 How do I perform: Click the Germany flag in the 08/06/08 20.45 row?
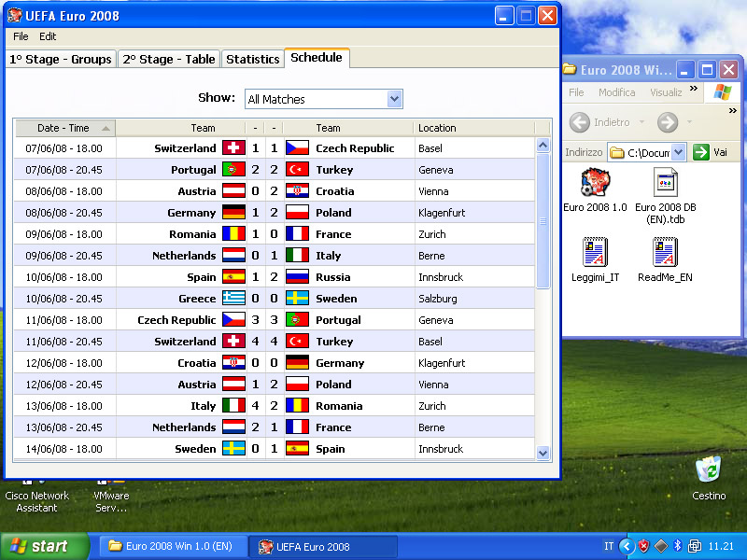[x=234, y=213]
